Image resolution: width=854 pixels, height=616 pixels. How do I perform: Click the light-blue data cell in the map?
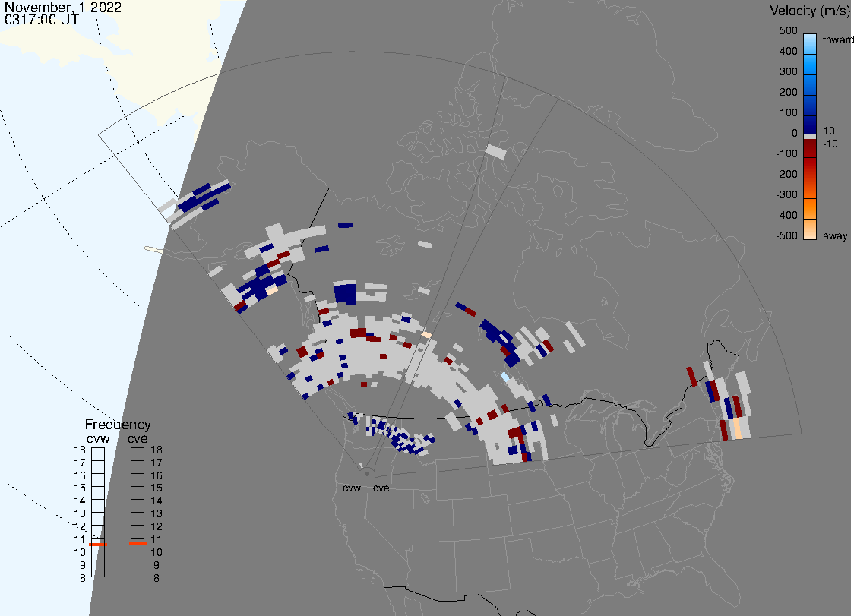click(505, 377)
